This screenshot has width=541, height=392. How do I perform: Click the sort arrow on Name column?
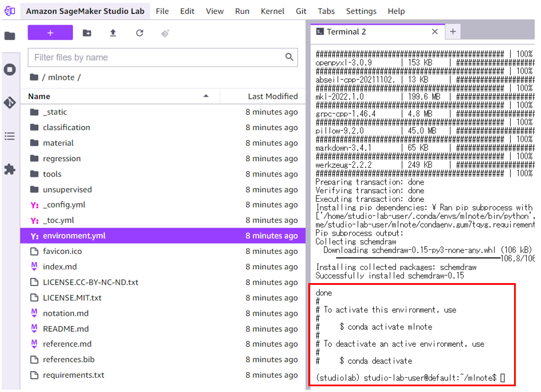206,96
